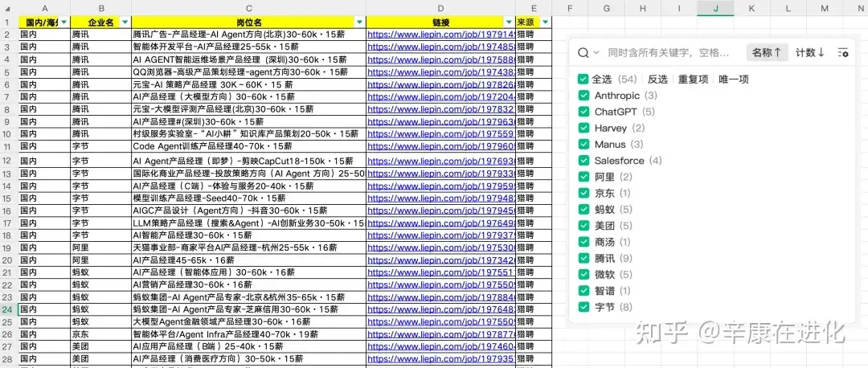Image resolution: width=868 pixels, height=368 pixels.
Task: Select cell '大模型Agent金融领域产品经理30-60k·16薪'
Action: click(x=248, y=321)
